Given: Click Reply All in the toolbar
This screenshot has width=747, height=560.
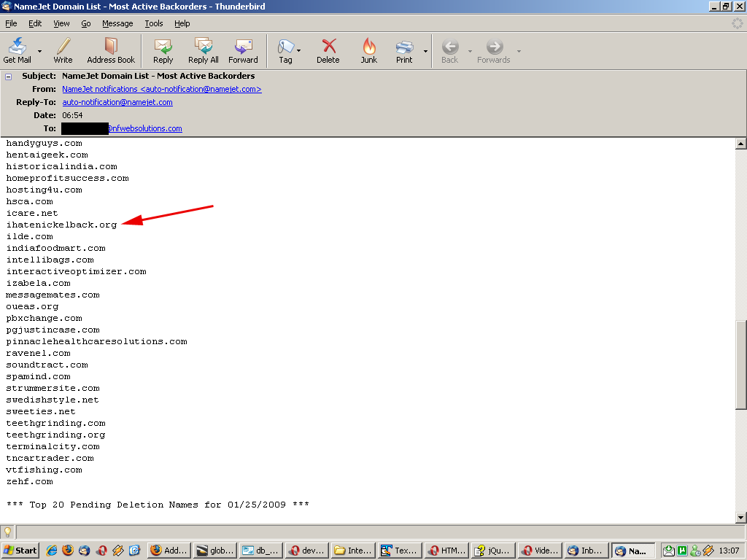Looking at the screenshot, I should (204, 50).
